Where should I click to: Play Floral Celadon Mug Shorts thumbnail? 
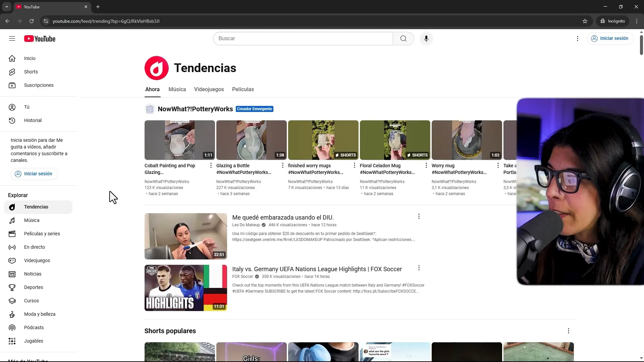click(x=395, y=140)
